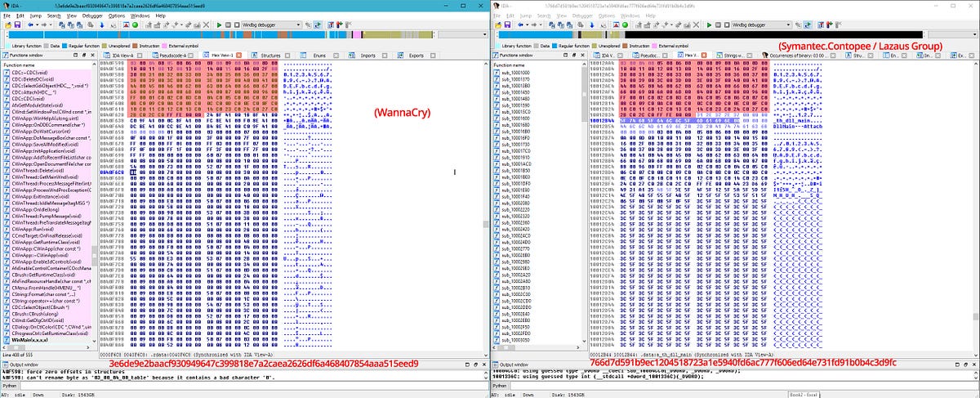Screen dimensions: 980x398
Task: Click the pause process icon in right IDA toolbar
Action: pyautogui.click(x=718, y=25)
